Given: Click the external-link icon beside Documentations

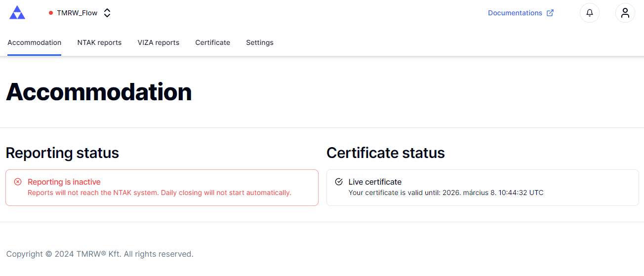Looking at the screenshot, I should 550,13.
